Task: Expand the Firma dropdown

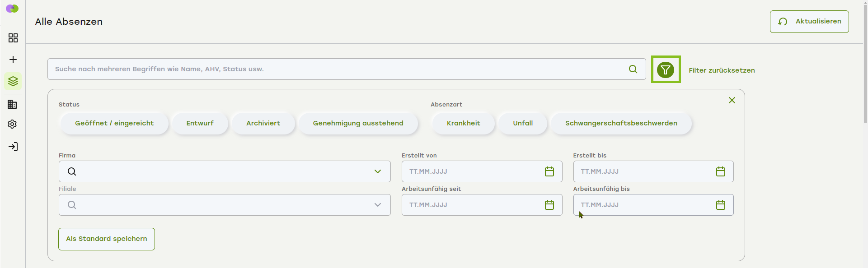Action: click(377, 171)
